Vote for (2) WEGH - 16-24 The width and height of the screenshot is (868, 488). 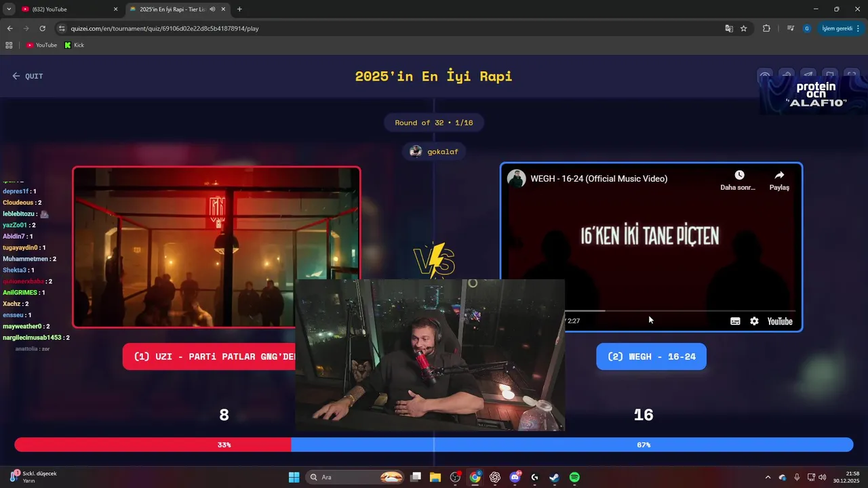point(651,357)
